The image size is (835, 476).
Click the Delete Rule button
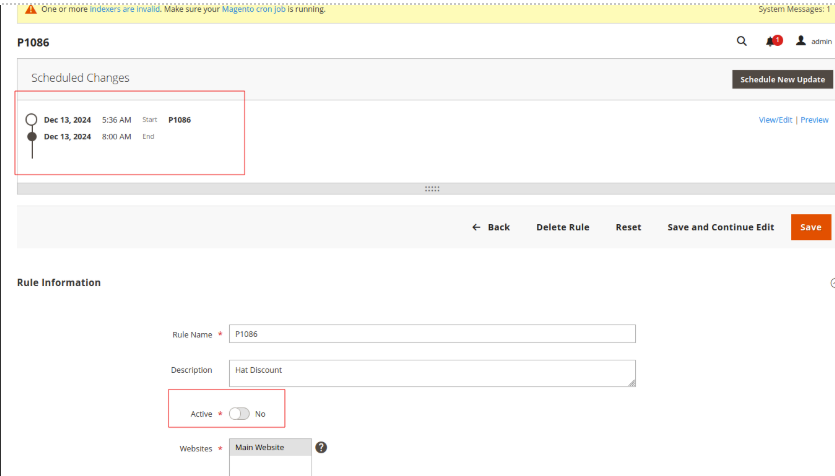(562, 227)
